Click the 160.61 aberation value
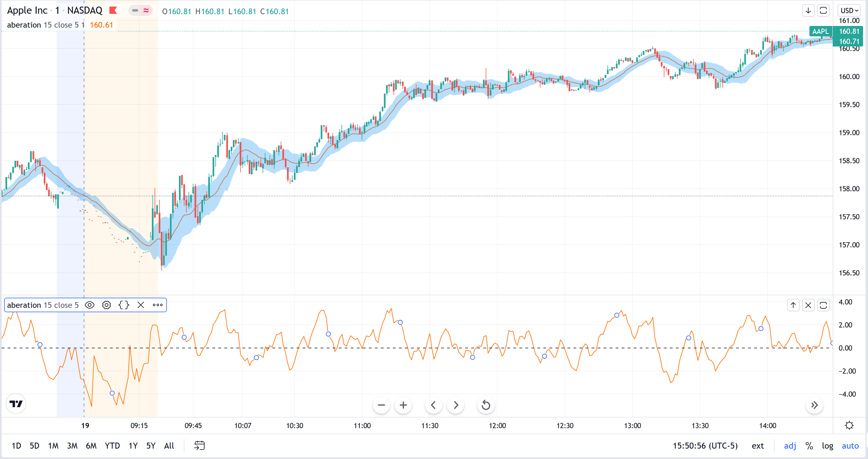The width and height of the screenshot is (868, 459). pos(101,25)
